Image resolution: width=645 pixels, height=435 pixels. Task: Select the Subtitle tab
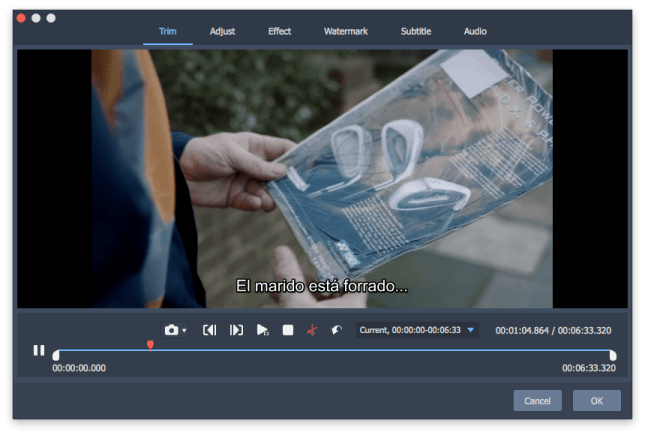(x=416, y=32)
